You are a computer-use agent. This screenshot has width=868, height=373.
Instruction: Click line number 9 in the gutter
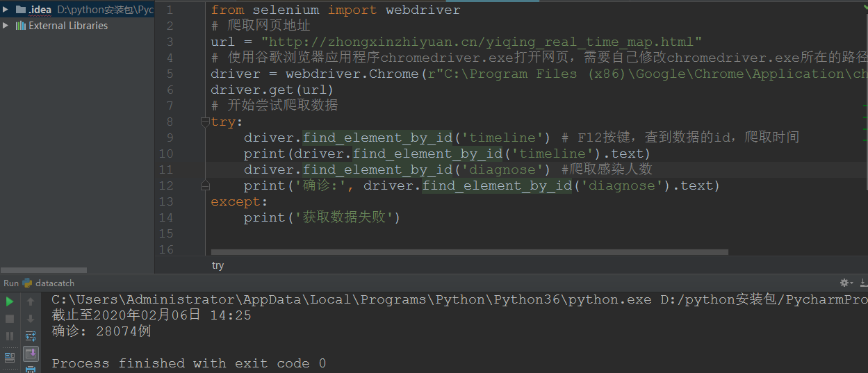point(170,138)
